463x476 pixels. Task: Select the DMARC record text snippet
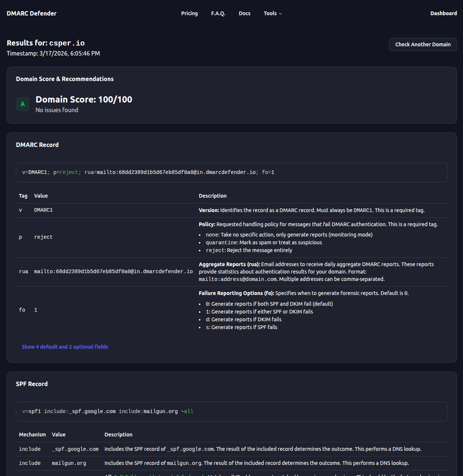click(x=148, y=172)
